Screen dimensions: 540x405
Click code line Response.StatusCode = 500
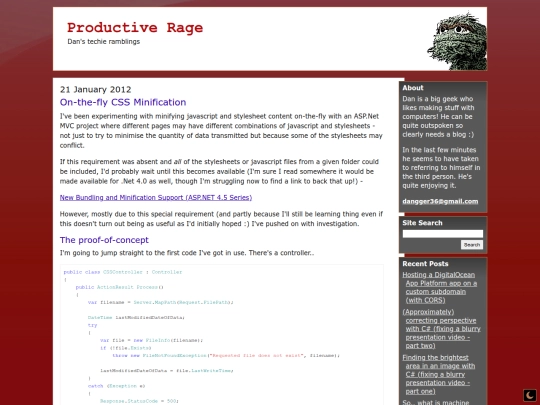pos(139,401)
